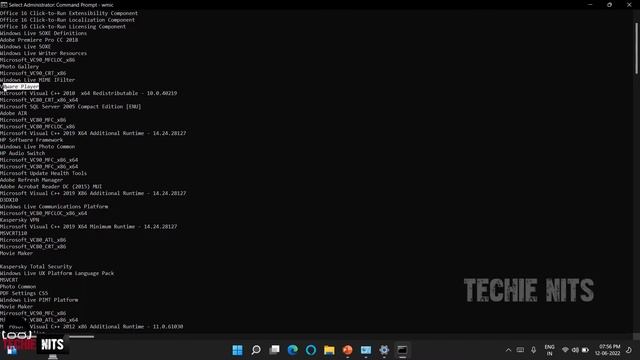Click 'Windows Live Writer Resources' line
This screenshot has width=640, height=360.
(43, 53)
